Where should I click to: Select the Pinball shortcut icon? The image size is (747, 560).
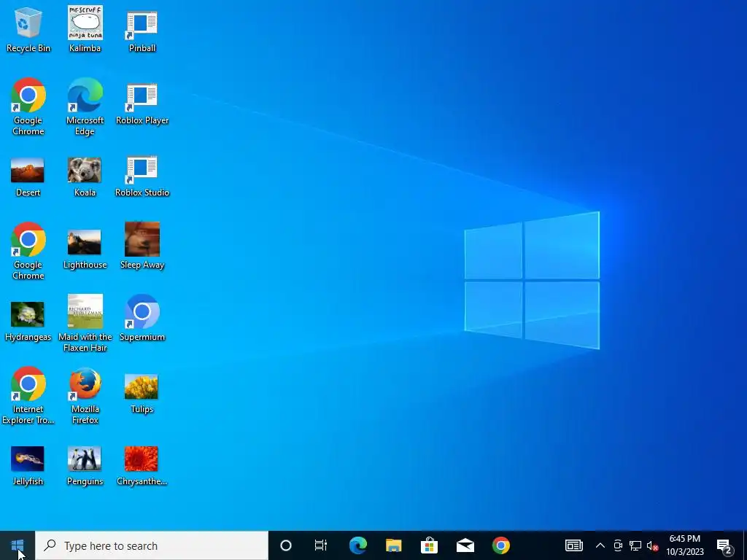coord(142,29)
